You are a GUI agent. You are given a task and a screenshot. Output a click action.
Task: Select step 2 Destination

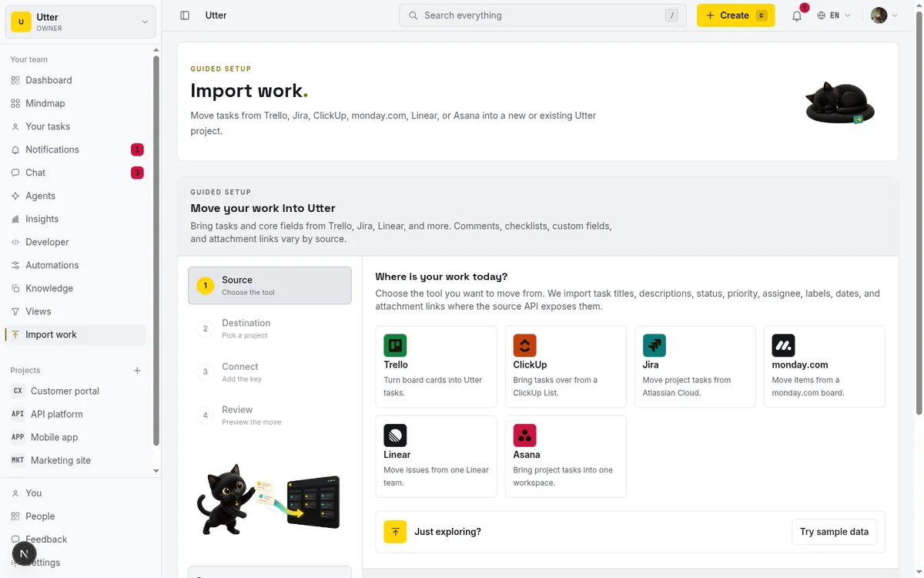[x=269, y=329]
